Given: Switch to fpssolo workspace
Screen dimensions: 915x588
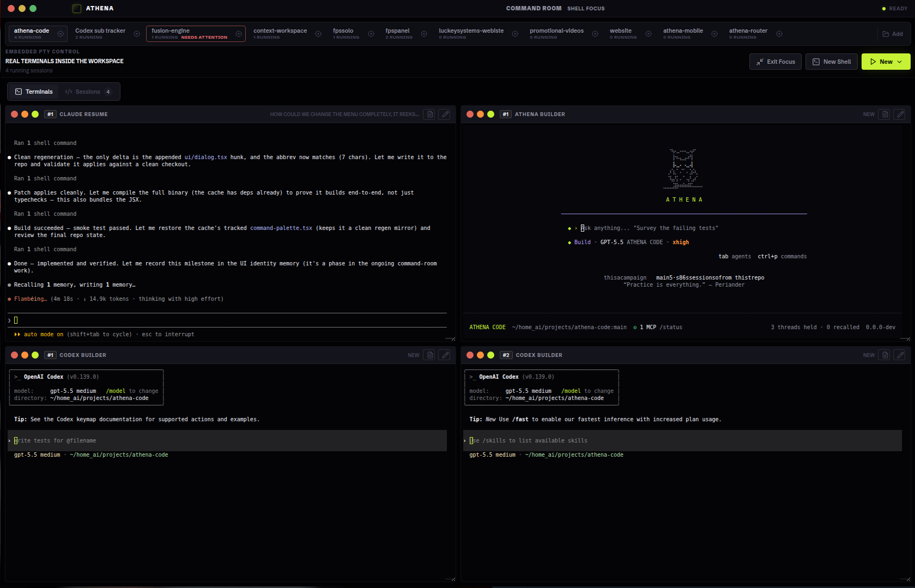Looking at the screenshot, I should click(346, 33).
